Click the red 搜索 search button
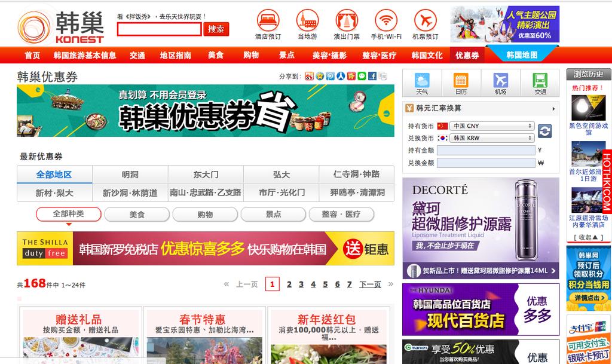 (216, 29)
